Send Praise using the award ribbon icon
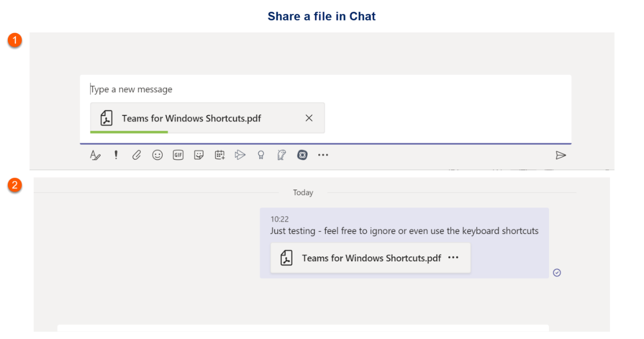 click(x=261, y=155)
